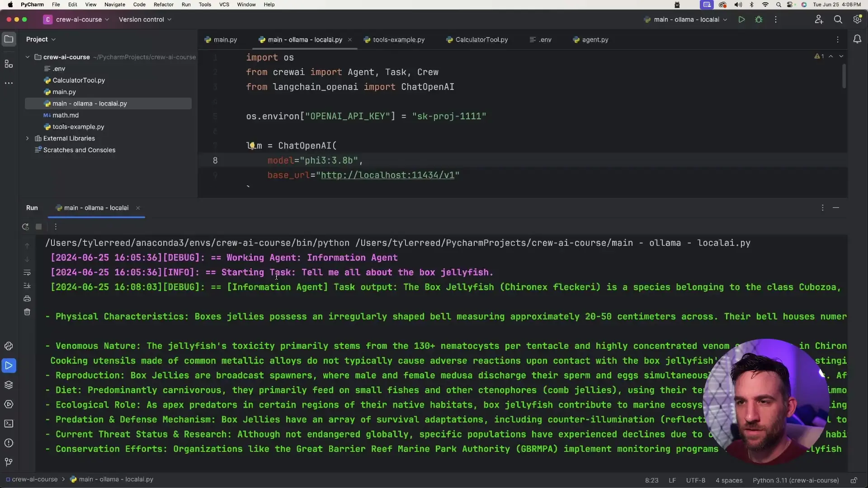868x488 pixels.
Task: Open Python 3.11 interpreter selector
Action: click(x=796, y=480)
